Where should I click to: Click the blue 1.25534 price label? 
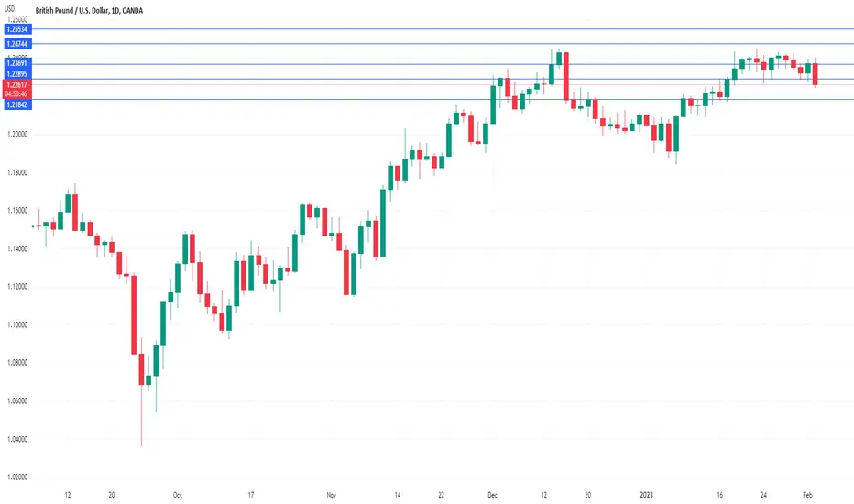[17, 29]
